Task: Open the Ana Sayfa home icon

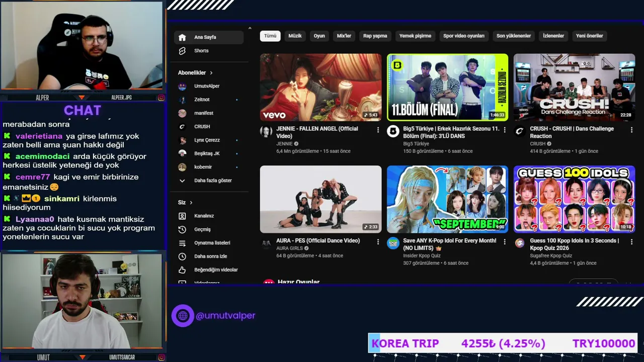Action: click(182, 37)
